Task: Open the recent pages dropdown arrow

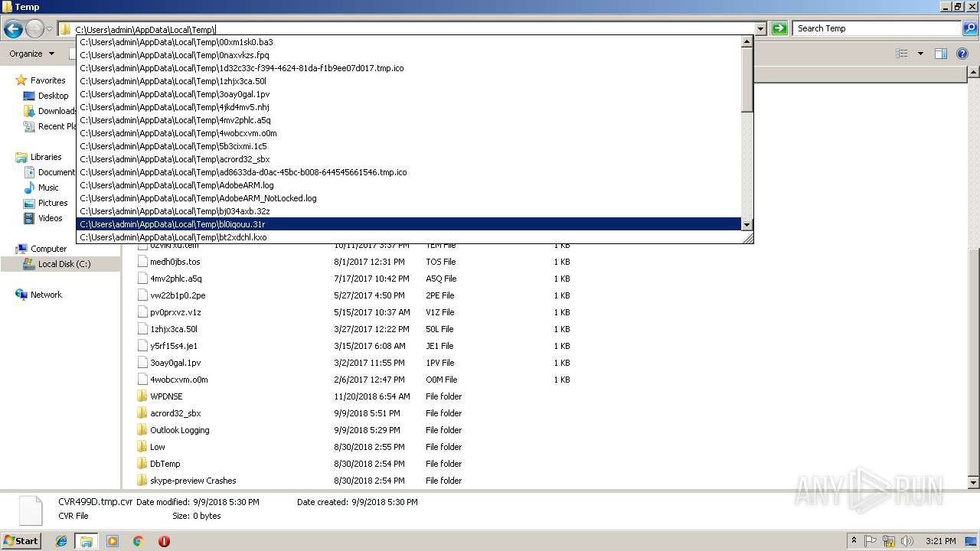Action: point(49,29)
